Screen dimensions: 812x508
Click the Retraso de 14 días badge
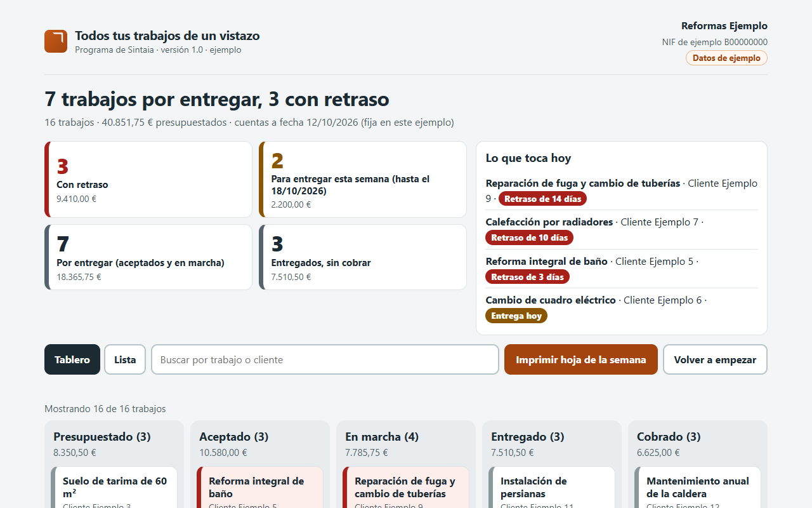(542, 199)
